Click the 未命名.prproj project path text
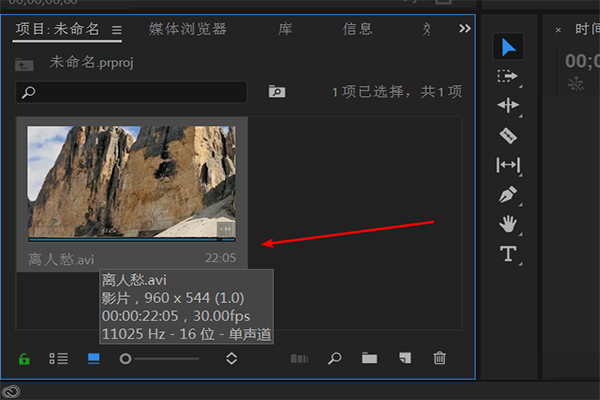 coord(91,62)
